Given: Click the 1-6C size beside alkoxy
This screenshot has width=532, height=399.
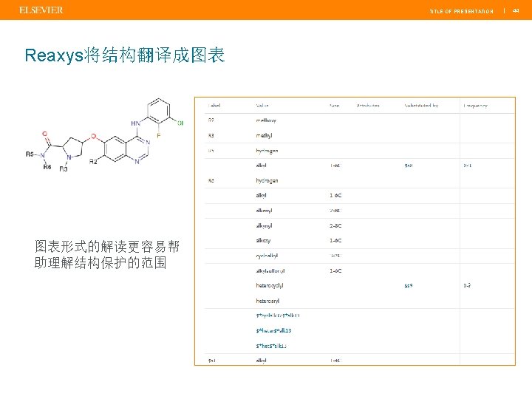Looking at the screenshot, I should (335, 241).
